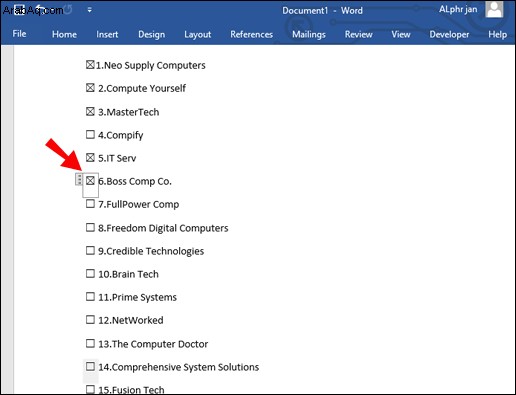This screenshot has height=395, width=516.
Task: Uncheck the Compute Yourself checkbox
Action: pyautogui.click(x=90, y=88)
